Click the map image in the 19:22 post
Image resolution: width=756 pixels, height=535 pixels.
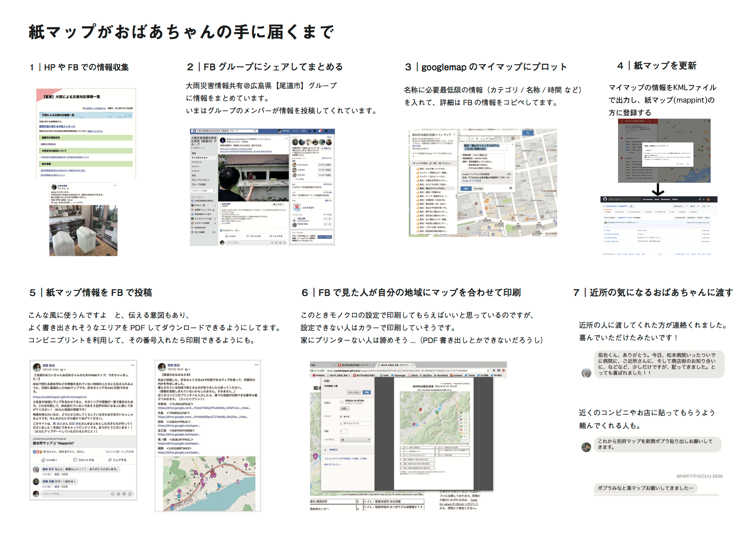209,484
